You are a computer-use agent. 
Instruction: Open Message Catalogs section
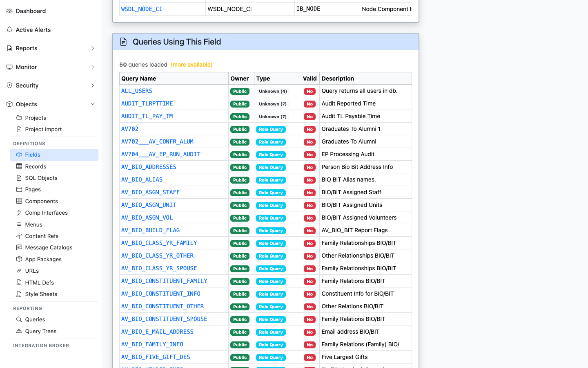point(54,247)
